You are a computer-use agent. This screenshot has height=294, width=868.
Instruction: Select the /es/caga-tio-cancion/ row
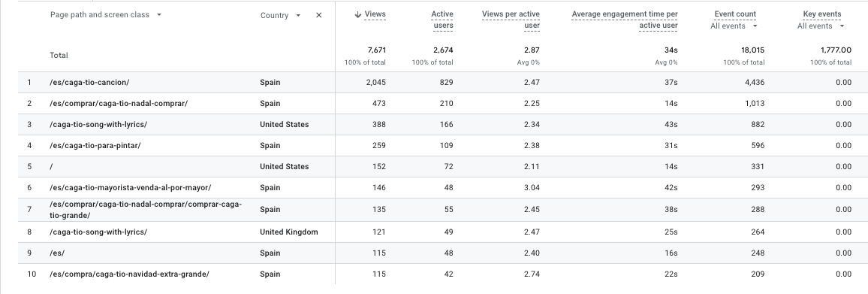click(442, 82)
